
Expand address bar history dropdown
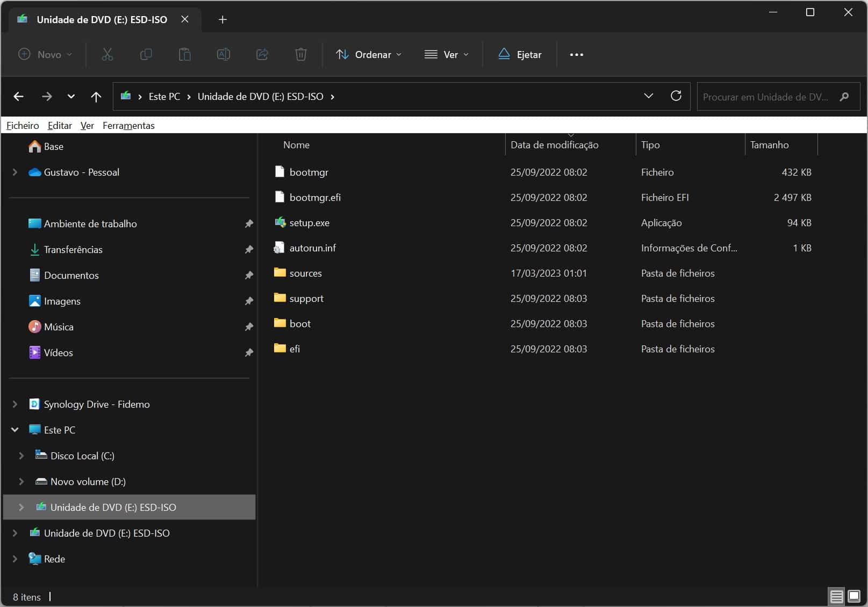649,96
